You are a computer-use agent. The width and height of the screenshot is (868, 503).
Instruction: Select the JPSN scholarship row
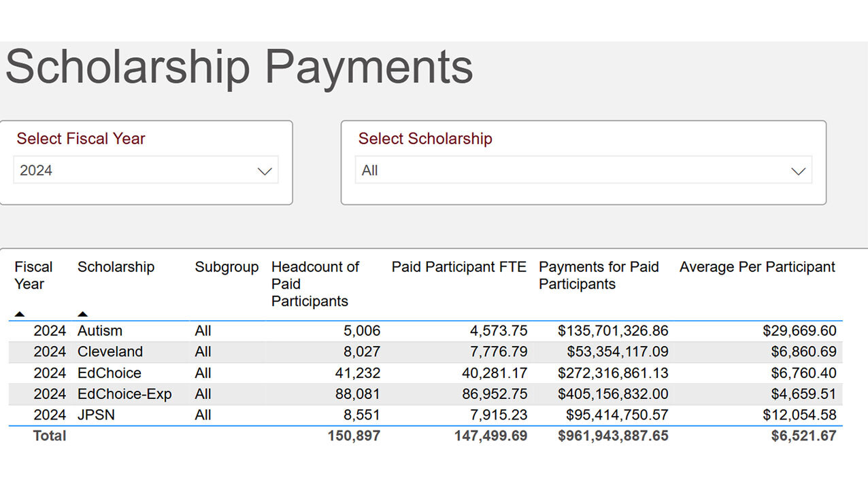coord(96,415)
